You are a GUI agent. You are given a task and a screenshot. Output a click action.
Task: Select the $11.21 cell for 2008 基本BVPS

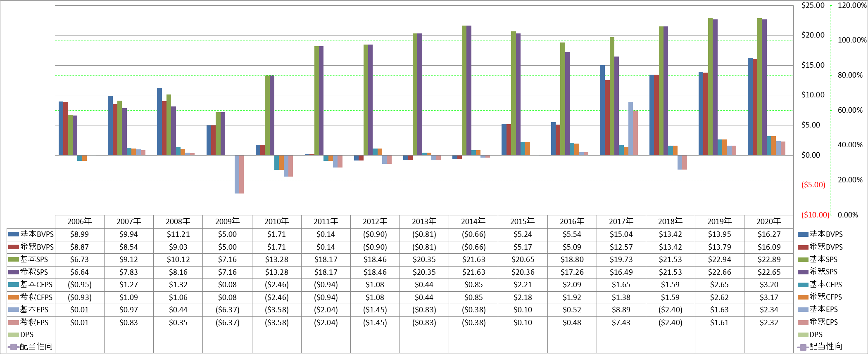[x=178, y=234]
